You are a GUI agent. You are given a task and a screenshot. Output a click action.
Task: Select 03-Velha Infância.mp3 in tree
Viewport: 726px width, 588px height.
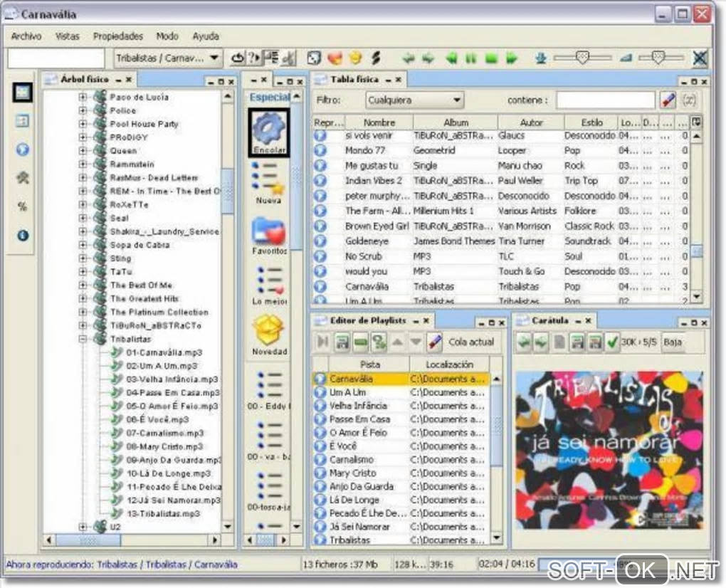pos(172,379)
